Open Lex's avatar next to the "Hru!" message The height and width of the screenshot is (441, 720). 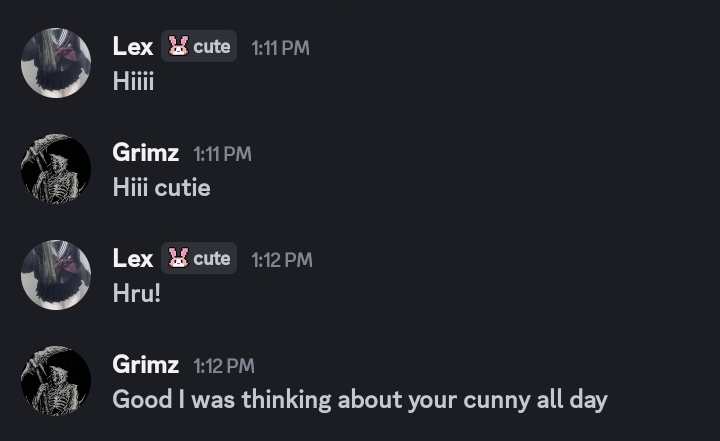(56, 275)
